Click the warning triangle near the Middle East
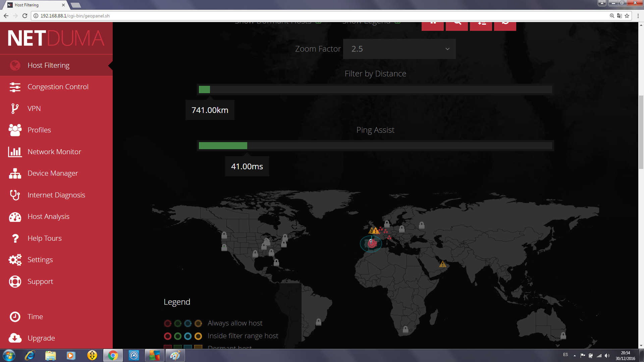Image resolution: width=644 pixels, height=362 pixels. pos(443,264)
